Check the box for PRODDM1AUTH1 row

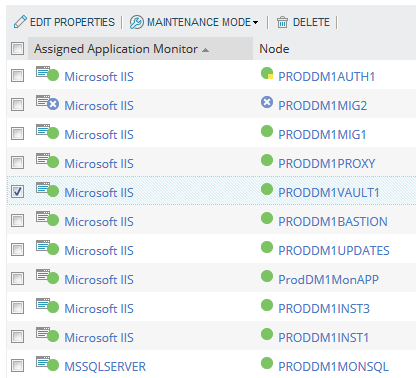click(17, 75)
